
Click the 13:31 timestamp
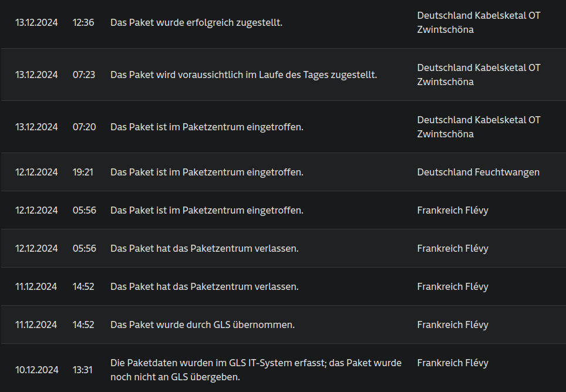[x=83, y=370]
